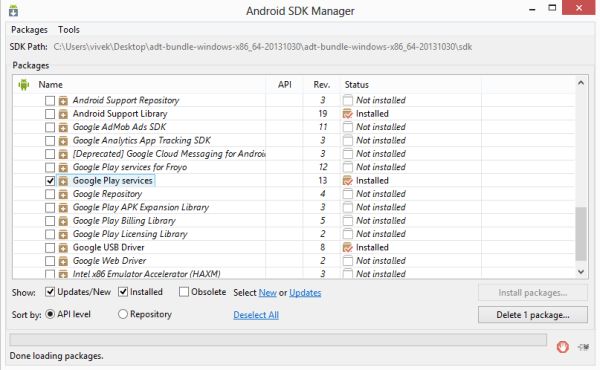Click the red stop icon near progress bar
600x370 pixels.
coord(562,347)
